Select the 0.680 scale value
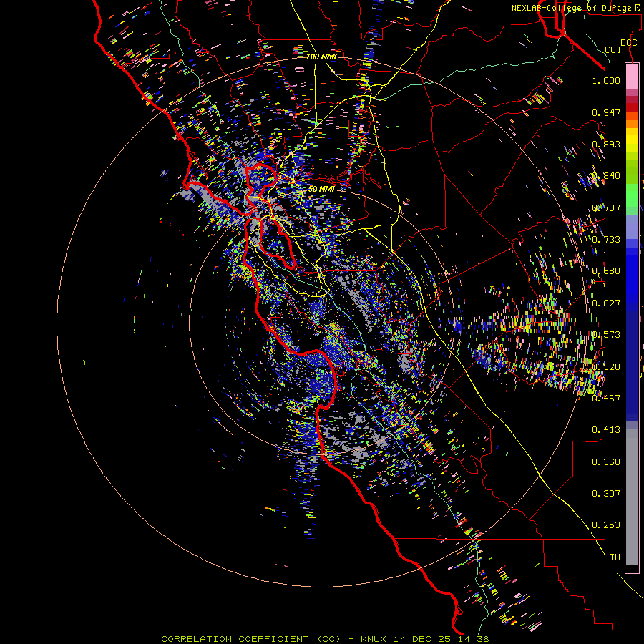 (x=606, y=271)
